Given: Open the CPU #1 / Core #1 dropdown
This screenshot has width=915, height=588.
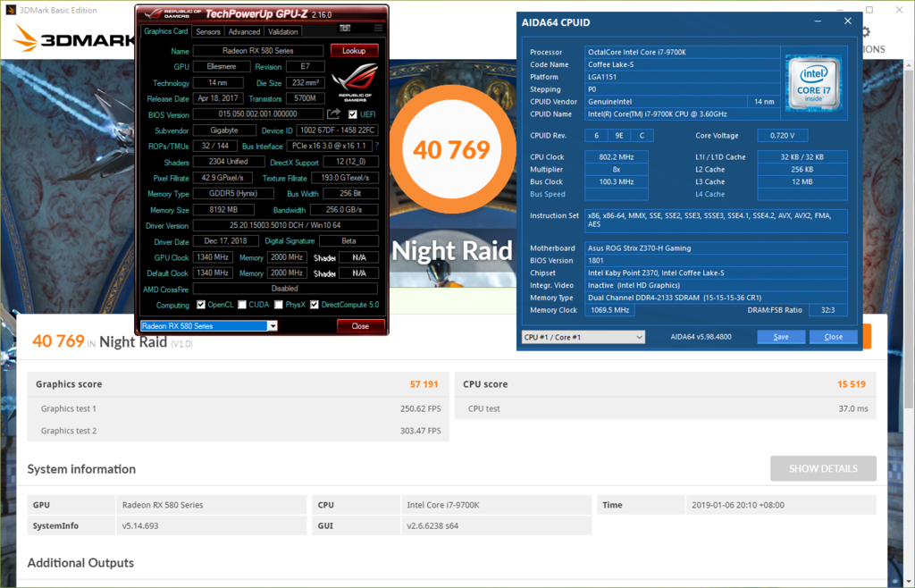Looking at the screenshot, I should [x=583, y=337].
